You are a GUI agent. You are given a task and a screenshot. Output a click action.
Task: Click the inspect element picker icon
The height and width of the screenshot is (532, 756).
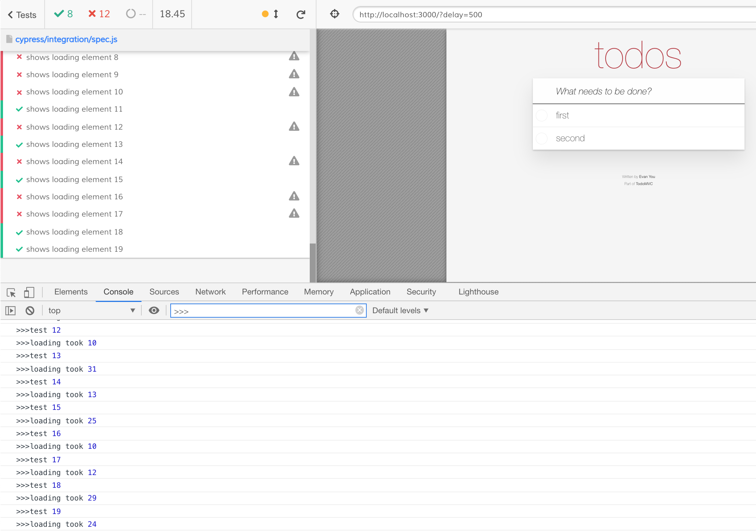[x=11, y=292]
